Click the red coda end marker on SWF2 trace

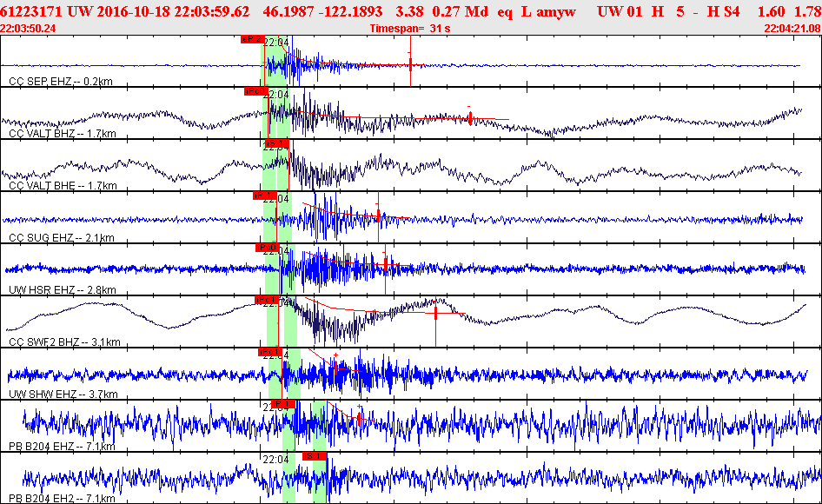pyautogui.click(x=435, y=313)
